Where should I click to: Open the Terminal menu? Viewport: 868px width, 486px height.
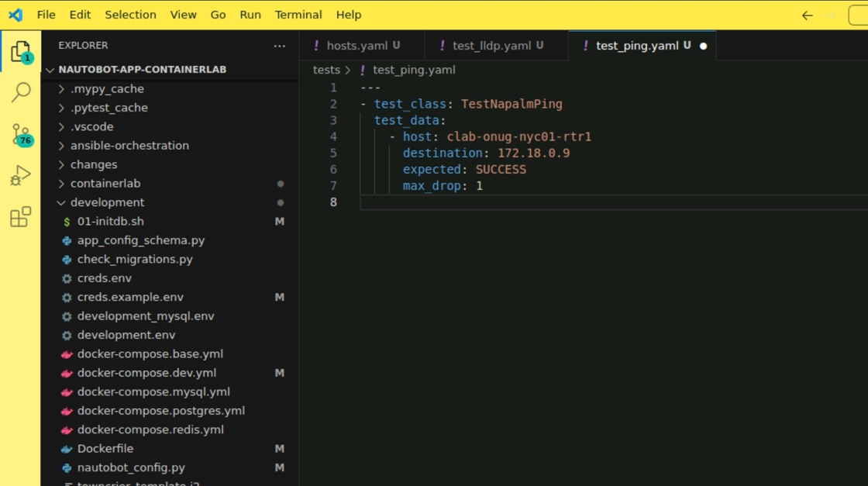298,15
